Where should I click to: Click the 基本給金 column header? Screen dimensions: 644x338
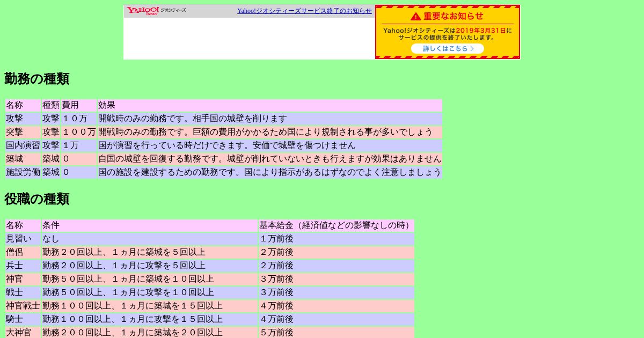point(336,225)
